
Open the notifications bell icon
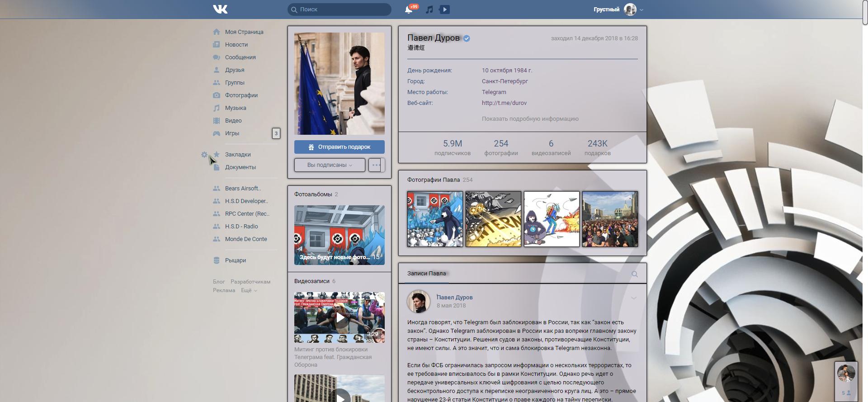coord(409,9)
